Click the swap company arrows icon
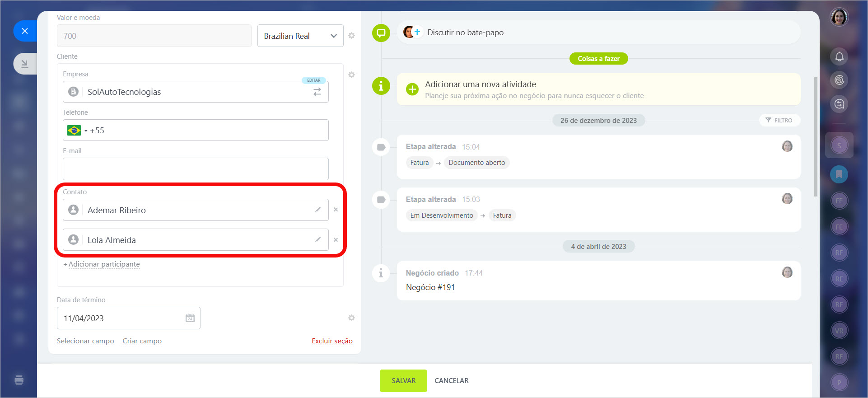The width and height of the screenshot is (868, 398). pos(317,92)
